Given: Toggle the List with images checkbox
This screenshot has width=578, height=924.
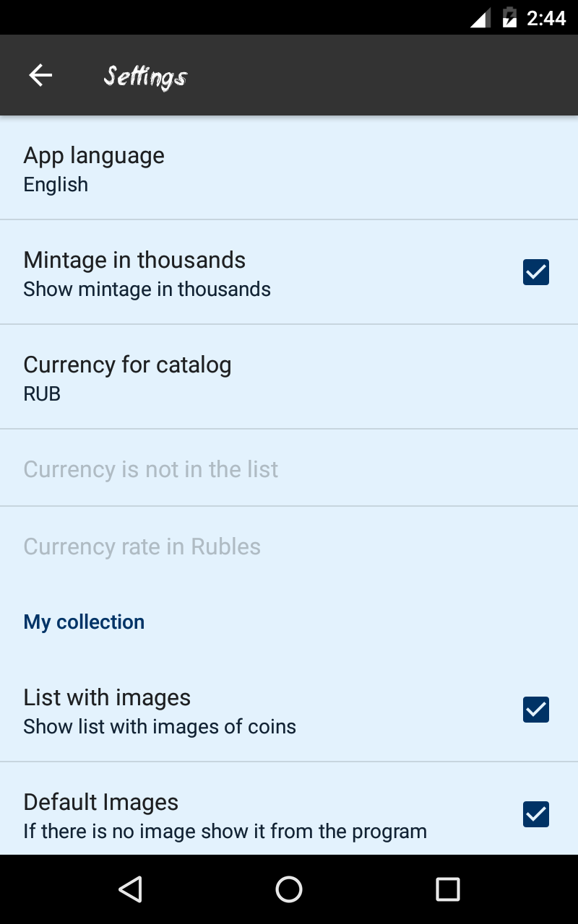Looking at the screenshot, I should click(535, 710).
